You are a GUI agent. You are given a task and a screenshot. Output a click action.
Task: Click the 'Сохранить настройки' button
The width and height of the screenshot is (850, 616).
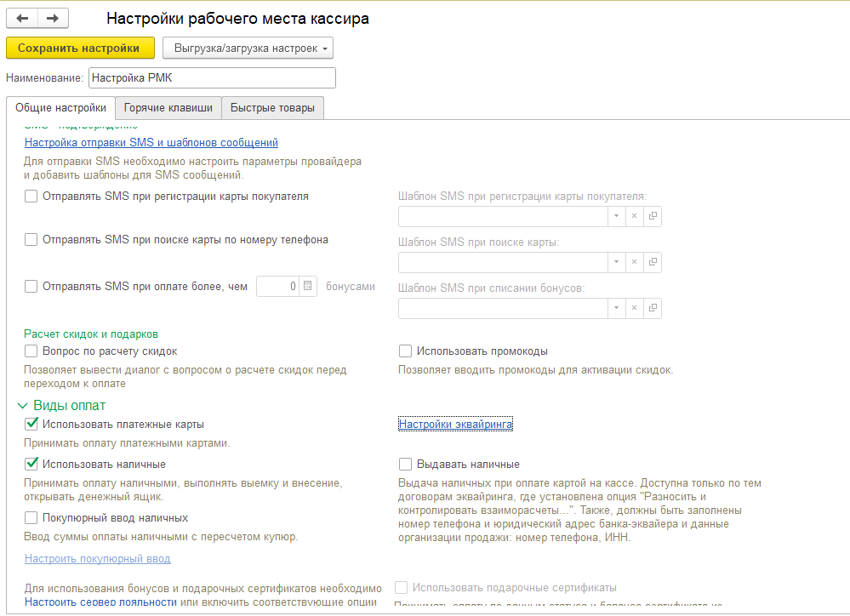coord(80,48)
